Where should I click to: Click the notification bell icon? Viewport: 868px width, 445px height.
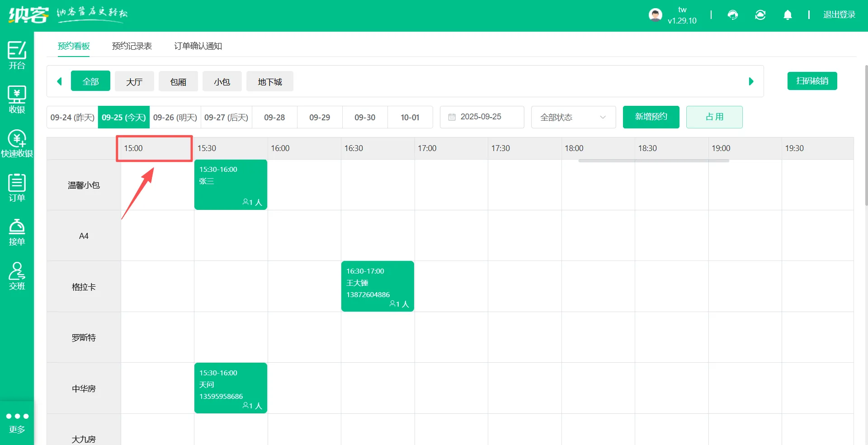tap(788, 15)
